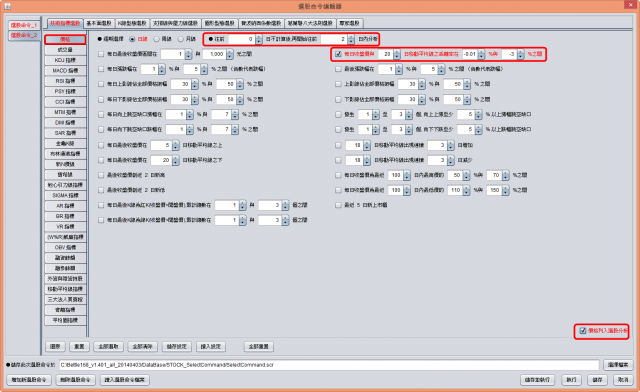Select the 日線 radio button
Screen dimensions: 640x392
tap(132, 39)
